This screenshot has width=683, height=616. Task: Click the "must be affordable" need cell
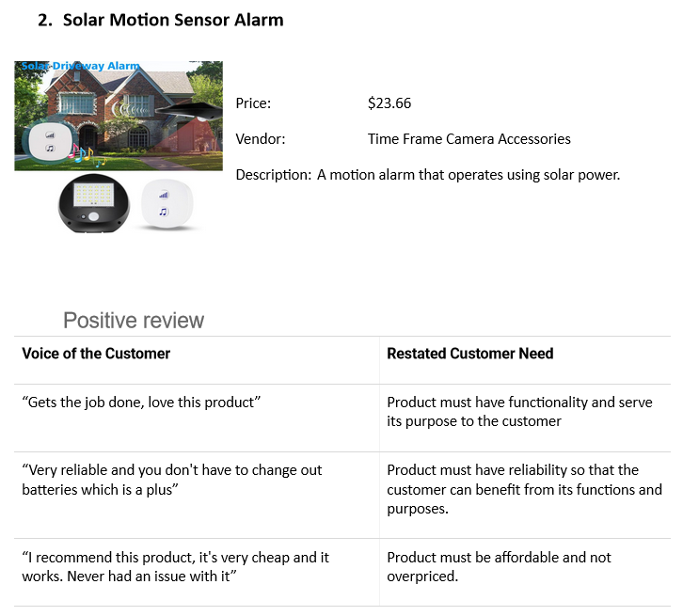point(499,566)
